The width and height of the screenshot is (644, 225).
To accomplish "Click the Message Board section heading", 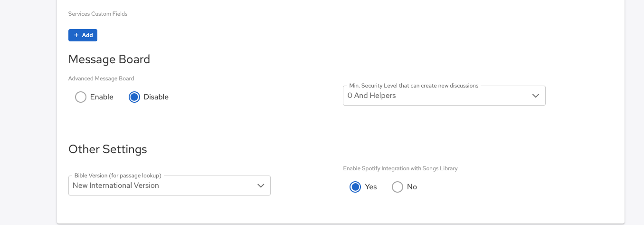I will click(x=109, y=59).
